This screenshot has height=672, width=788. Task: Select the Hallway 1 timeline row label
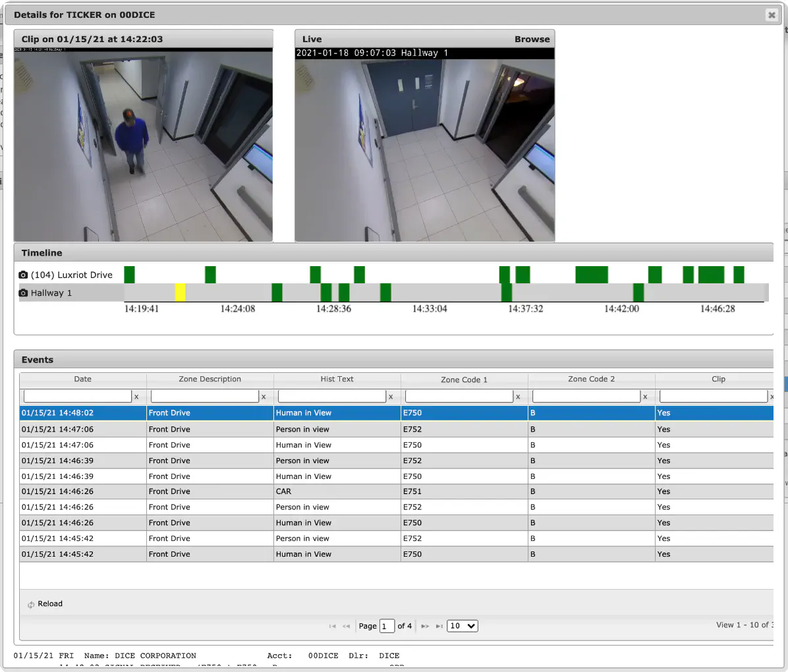[x=51, y=293]
